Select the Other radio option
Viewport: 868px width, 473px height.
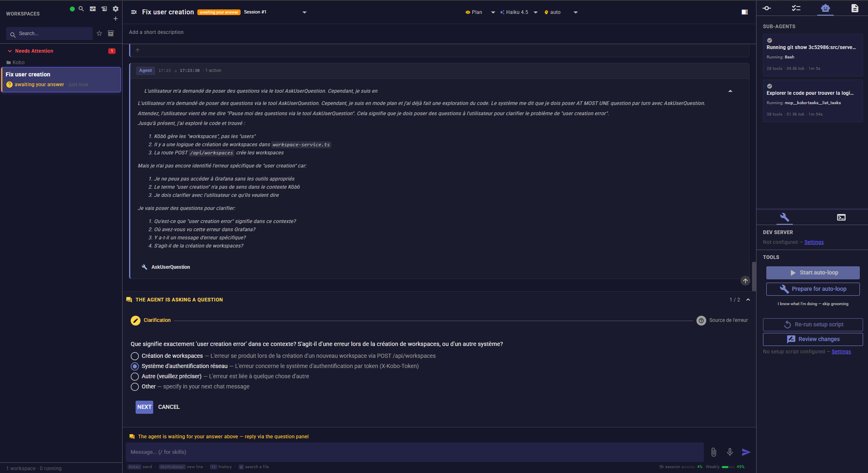tap(135, 387)
